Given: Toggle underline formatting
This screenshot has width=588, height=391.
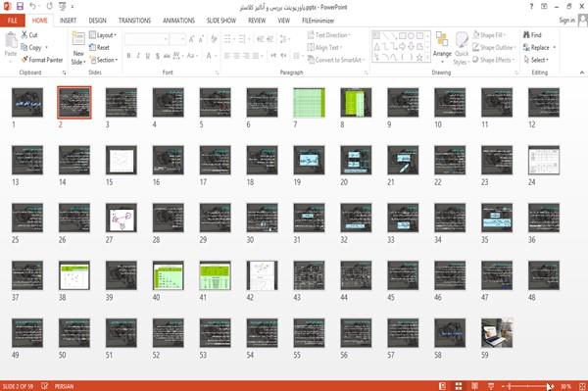Looking at the screenshot, I should [148, 56].
